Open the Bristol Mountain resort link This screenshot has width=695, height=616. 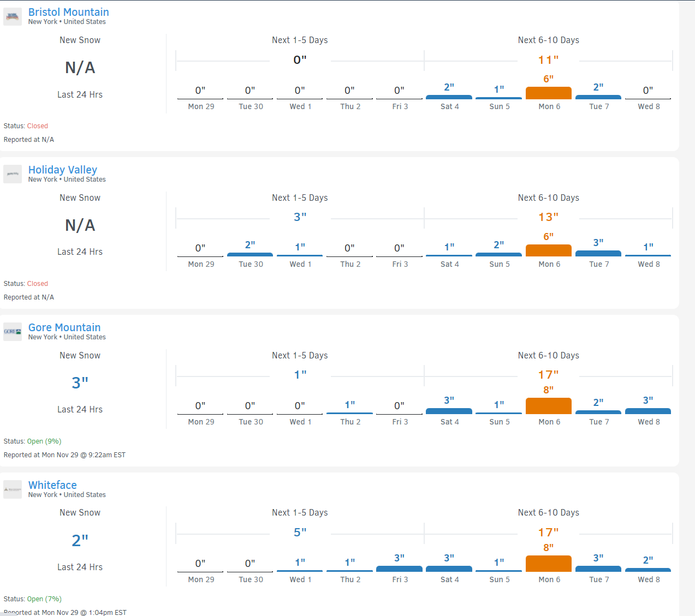pyautogui.click(x=68, y=12)
